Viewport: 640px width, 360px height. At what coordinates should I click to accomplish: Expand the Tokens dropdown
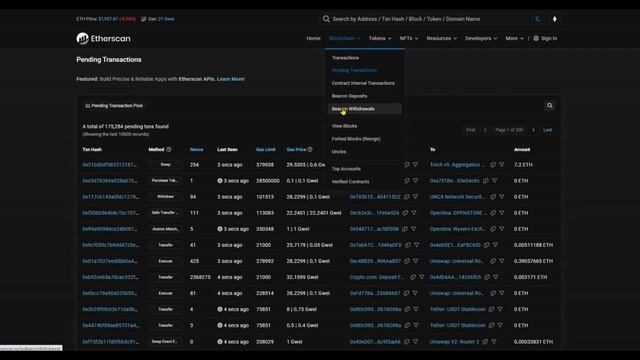pyautogui.click(x=380, y=38)
